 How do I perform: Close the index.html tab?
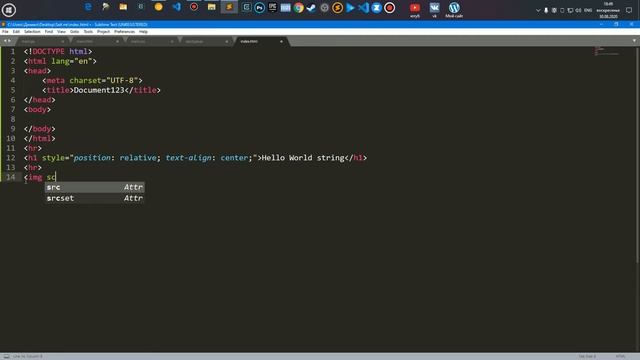point(281,41)
